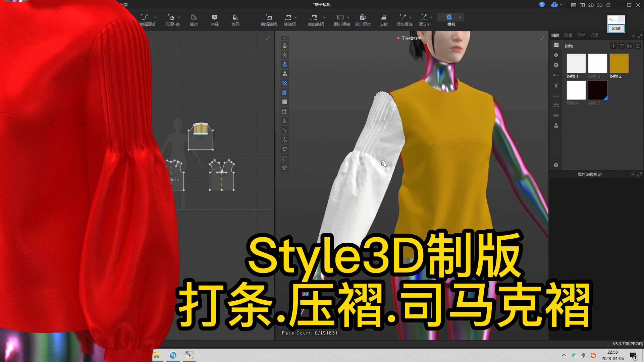Switch to 尺寸 tab
This screenshot has height=362, width=644.
click(x=581, y=36)
